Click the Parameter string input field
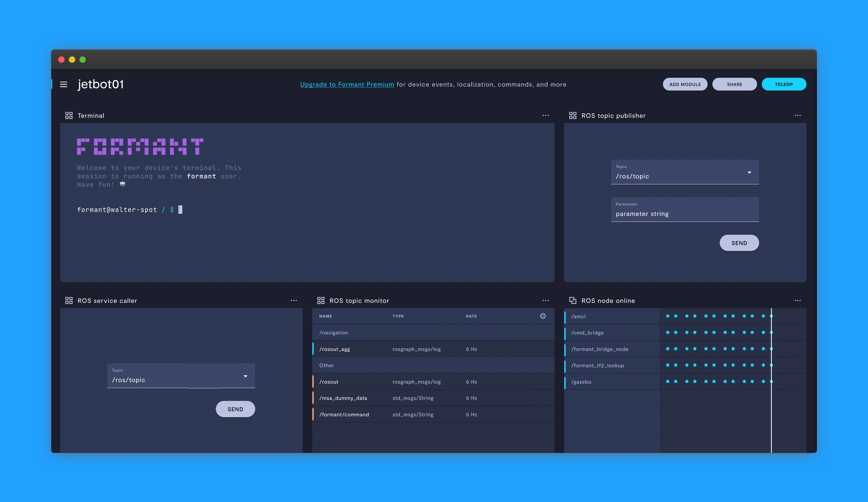 685,210
